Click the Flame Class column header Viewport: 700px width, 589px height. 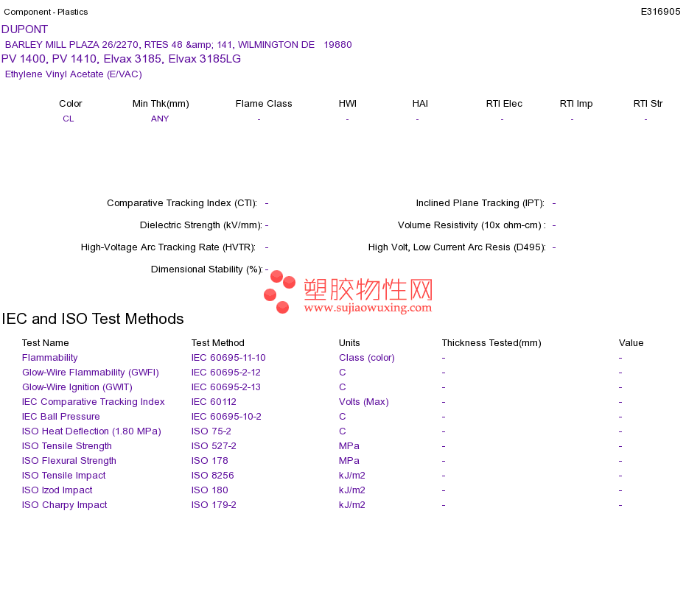coord(264,104)
